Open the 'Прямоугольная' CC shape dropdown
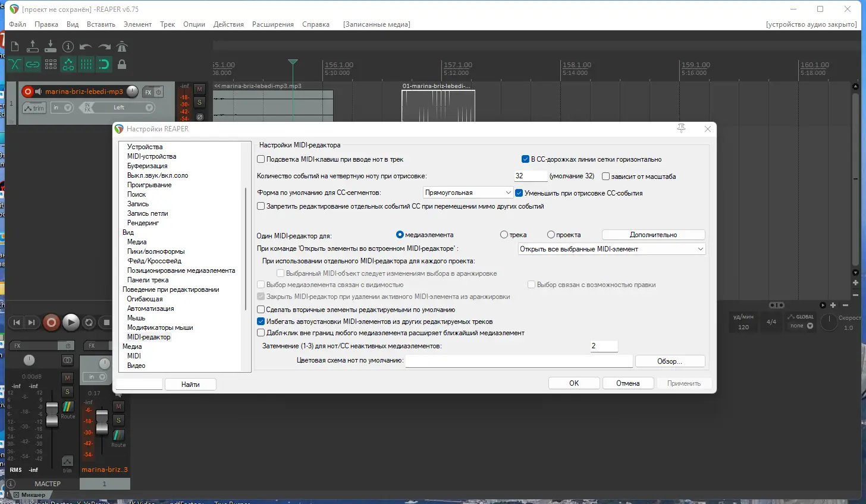This screenshot has width=866, height=504. [x=467, y=193]
